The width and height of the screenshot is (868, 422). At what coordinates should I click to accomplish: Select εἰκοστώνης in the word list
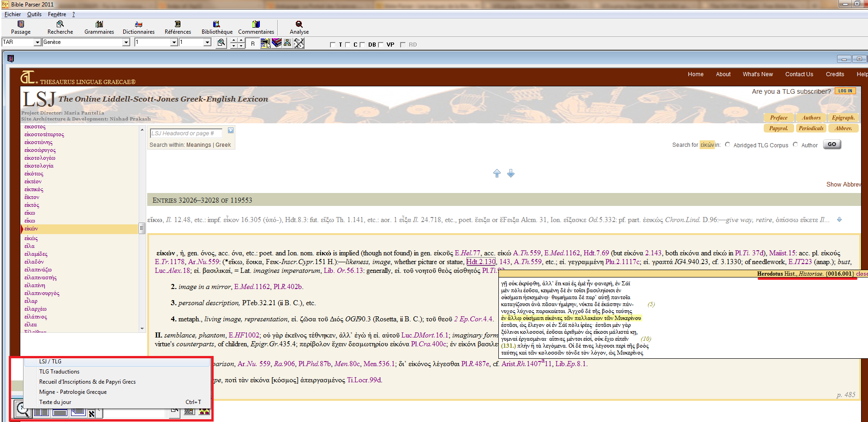pyautogui.click(x=38, y=142)
